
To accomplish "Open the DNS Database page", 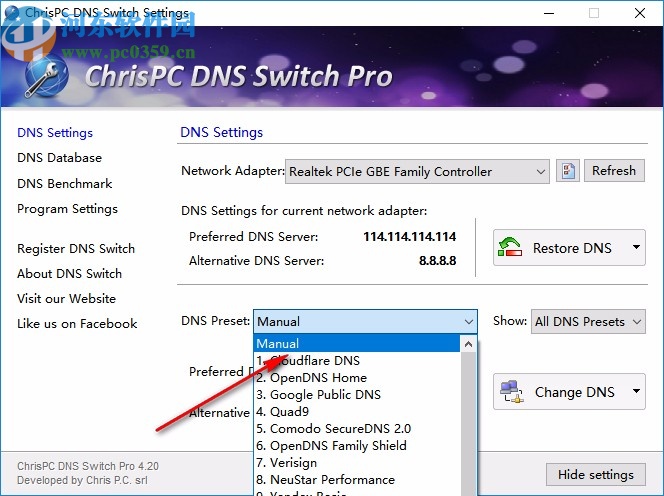I will 60,158.
